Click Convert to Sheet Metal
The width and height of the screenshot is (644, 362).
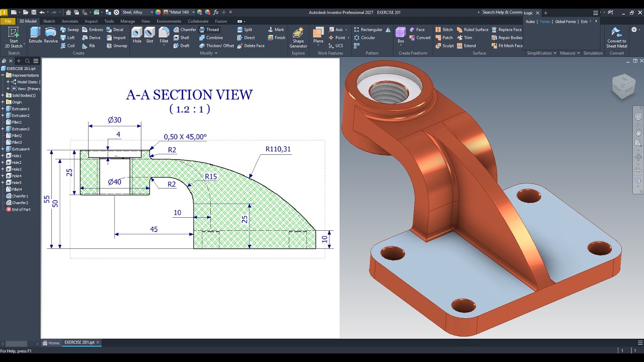pos(616,38)
